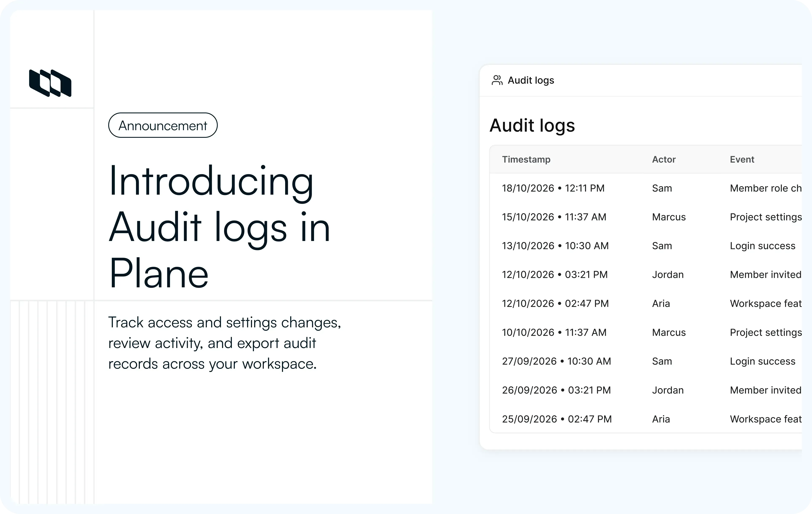Click actor Jordan in 26/09/2026 row

tap(668, 390)
